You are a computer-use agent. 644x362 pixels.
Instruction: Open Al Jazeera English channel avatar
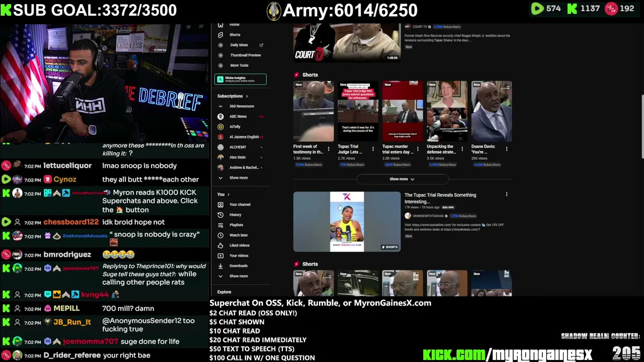tap(220, 137)
